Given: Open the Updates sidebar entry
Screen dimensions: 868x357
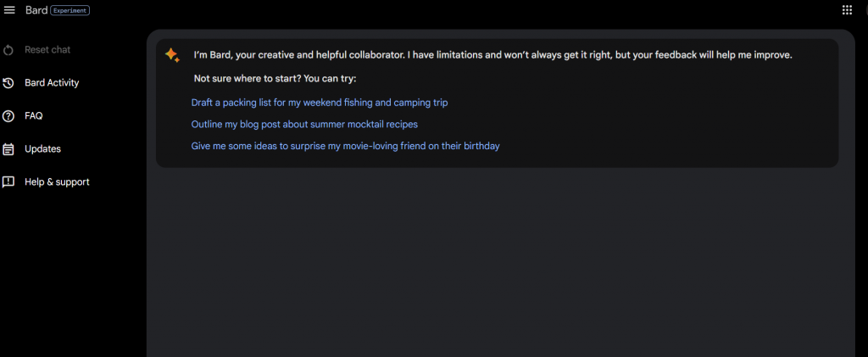Looking at the screenshot, I should click(42, 149).
